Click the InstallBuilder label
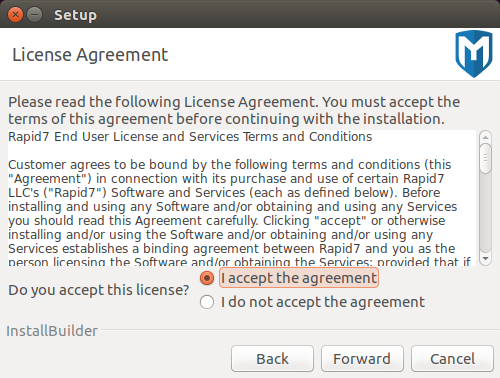 tap(52, 331)
